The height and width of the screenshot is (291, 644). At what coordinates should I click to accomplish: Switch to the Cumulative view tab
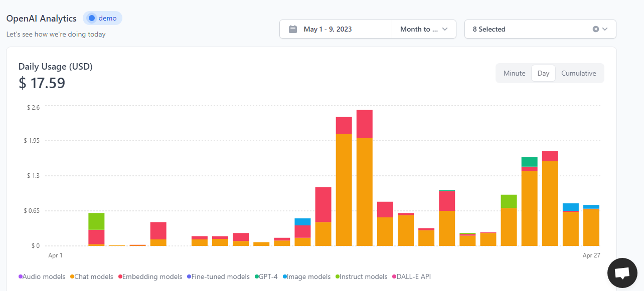pos(578,73)
